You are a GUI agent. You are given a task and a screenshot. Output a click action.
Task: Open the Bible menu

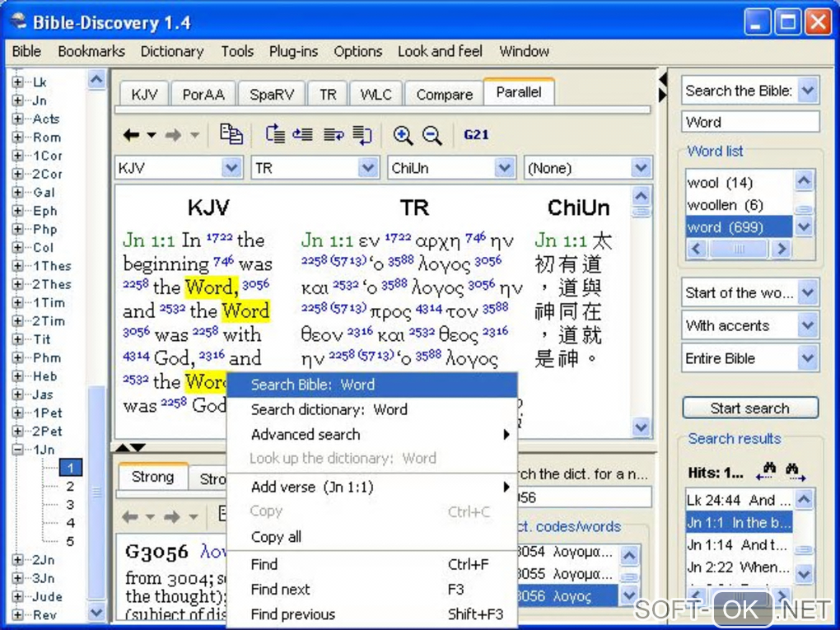point(26,51)
